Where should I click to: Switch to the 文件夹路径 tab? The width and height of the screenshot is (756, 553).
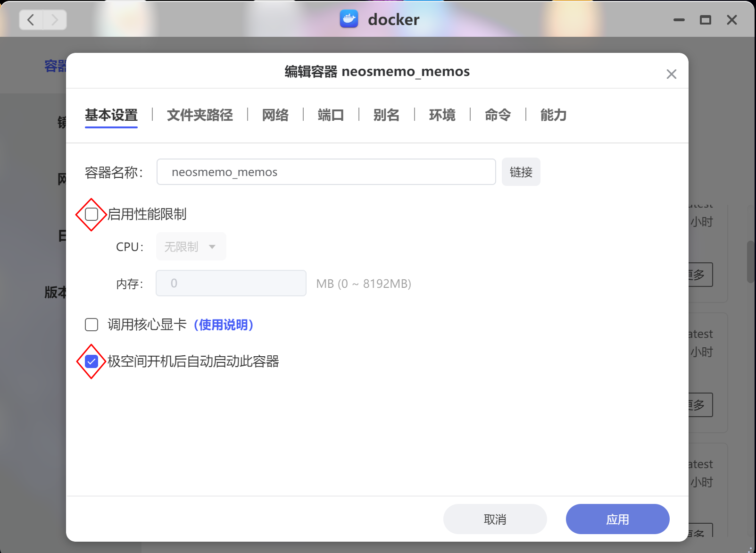[200, 115]
